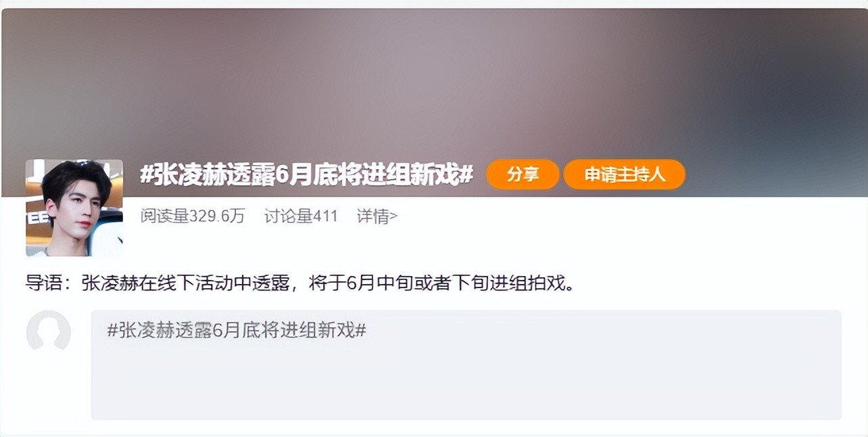Focus the gray post composer text box
The width and height of the screenshot is (868, 437).
pos(466,365)
